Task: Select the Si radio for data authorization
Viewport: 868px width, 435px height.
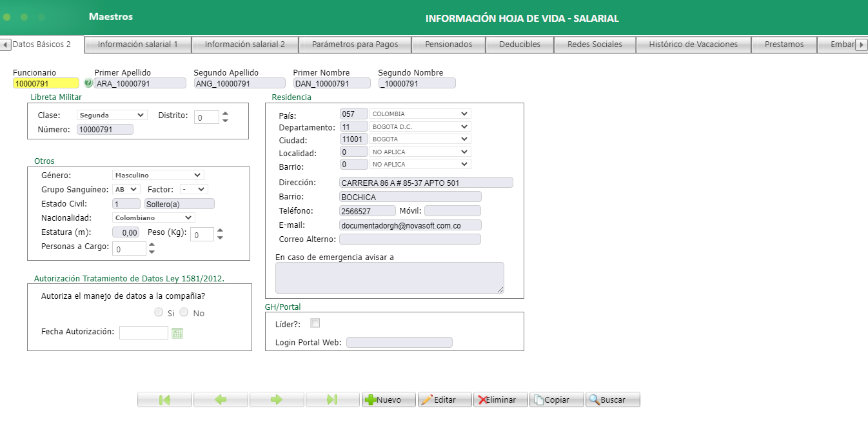Action: click(x=159, y=312)
